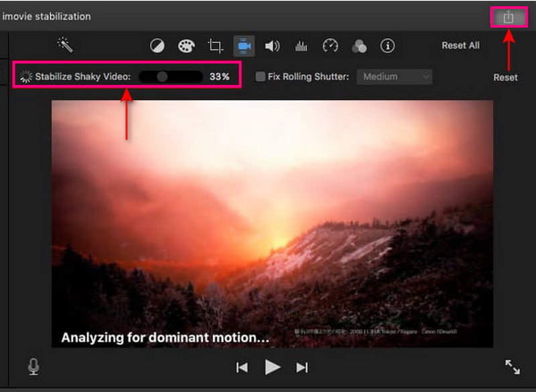
Task: Select the Volume adjustment speaker icon
Action: tap(272, 46)
